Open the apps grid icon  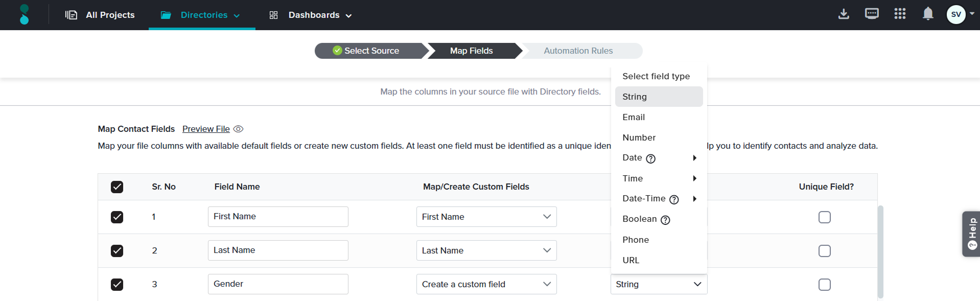[x=900, y=14]
